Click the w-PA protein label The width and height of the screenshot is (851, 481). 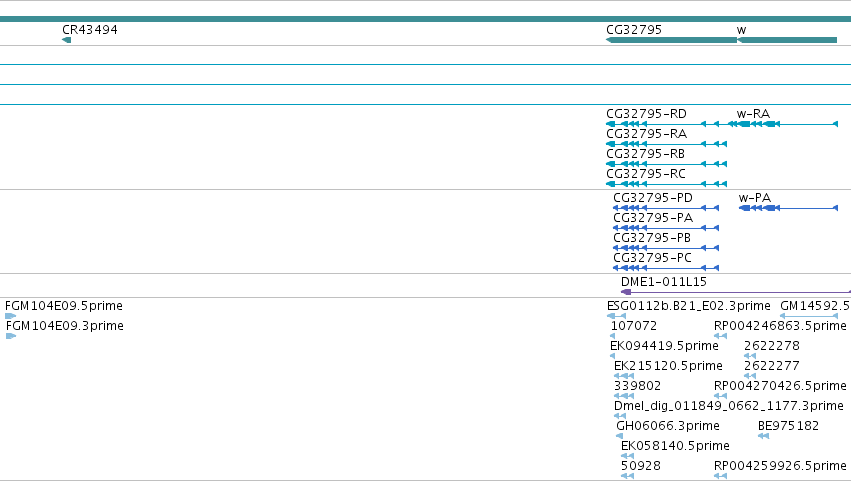[x=755, y=198]
